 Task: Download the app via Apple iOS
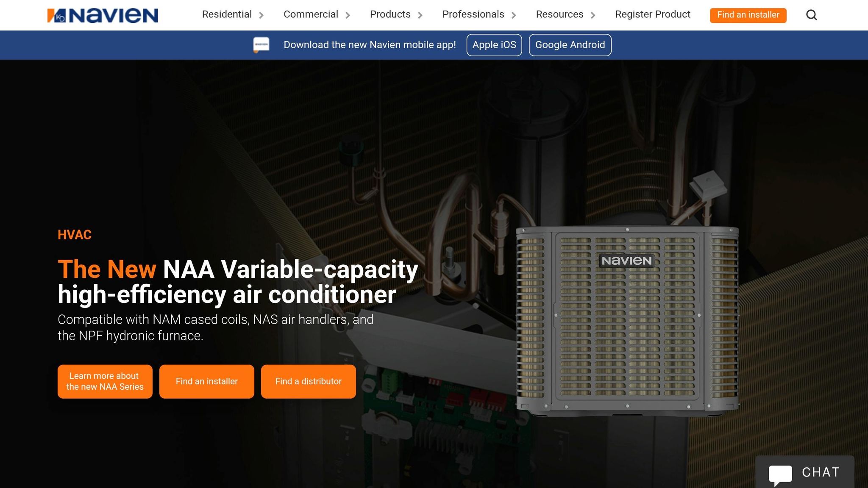[x=494, y=45]
